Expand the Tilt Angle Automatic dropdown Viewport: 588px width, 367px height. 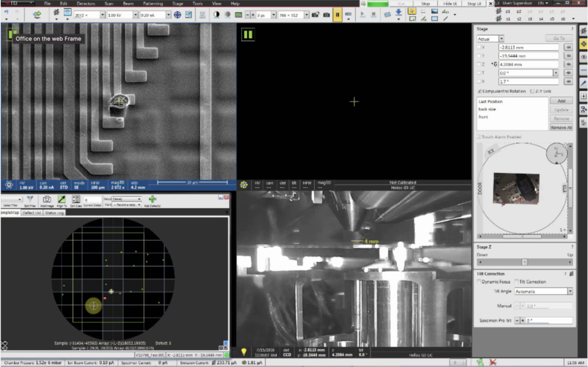tap(569, 291)
